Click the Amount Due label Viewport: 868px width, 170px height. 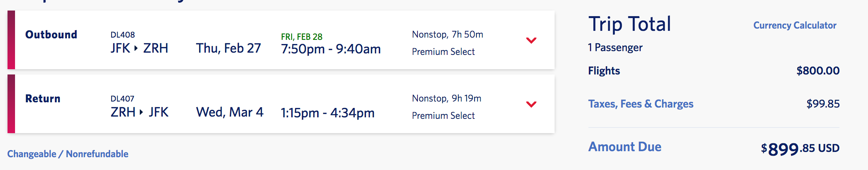tap(625, 147)
